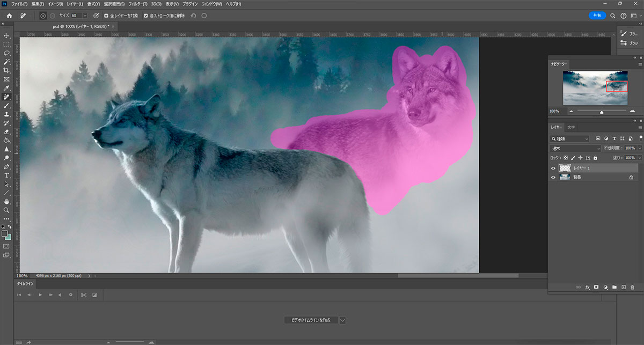Switch to the 文字 panel tab
The height and width of the screenshot is (345, 644).
click(x=572, y=127)
